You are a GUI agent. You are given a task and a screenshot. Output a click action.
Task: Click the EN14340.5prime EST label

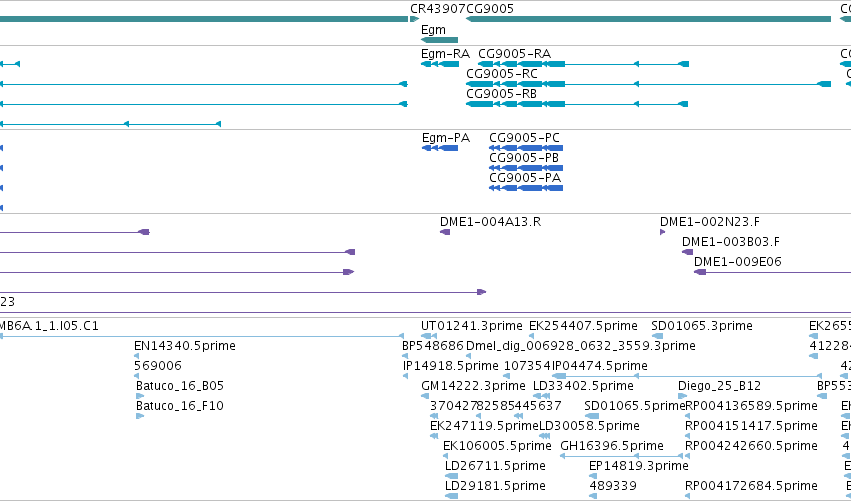[x=185, y=346]
